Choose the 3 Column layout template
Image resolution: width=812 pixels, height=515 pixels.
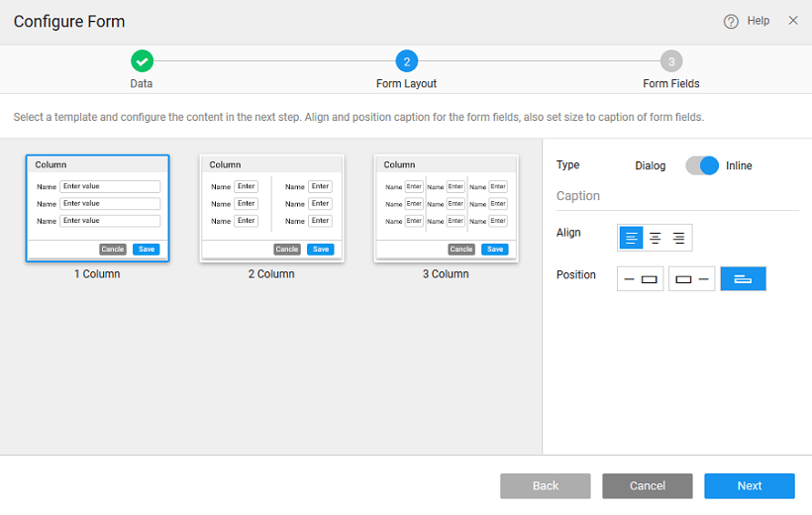click(446, 208)
